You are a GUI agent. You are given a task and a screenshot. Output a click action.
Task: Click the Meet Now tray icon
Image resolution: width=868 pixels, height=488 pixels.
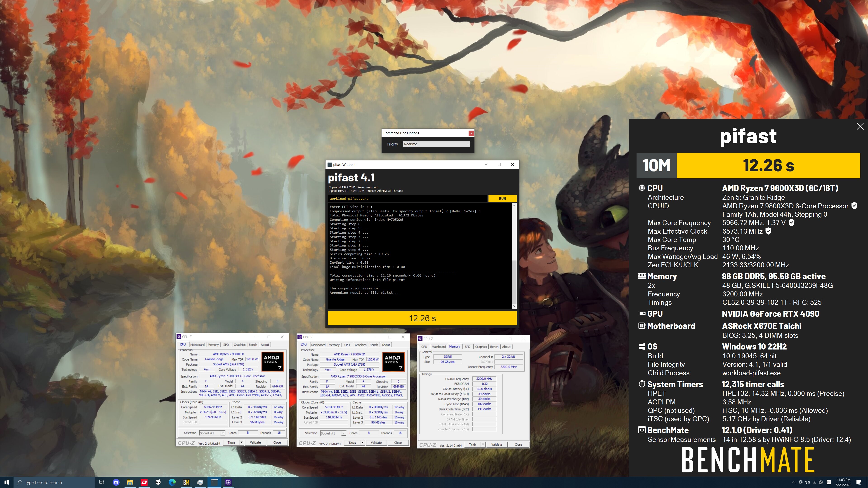point(801,482)
